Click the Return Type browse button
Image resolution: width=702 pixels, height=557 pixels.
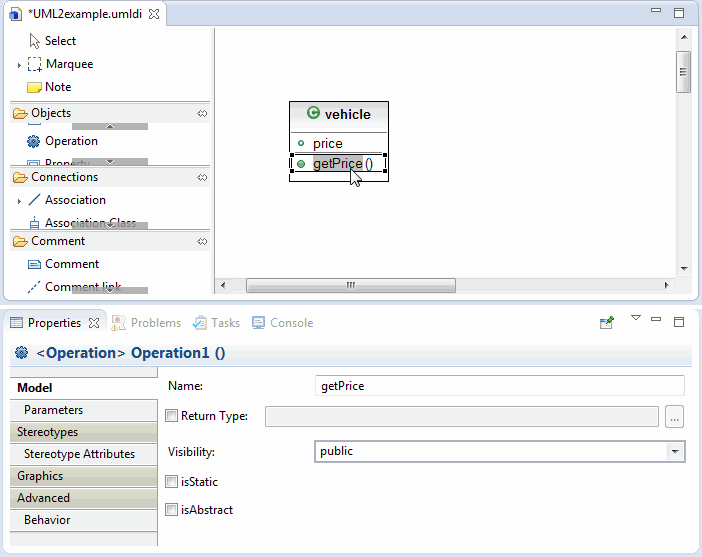(675, 417)
